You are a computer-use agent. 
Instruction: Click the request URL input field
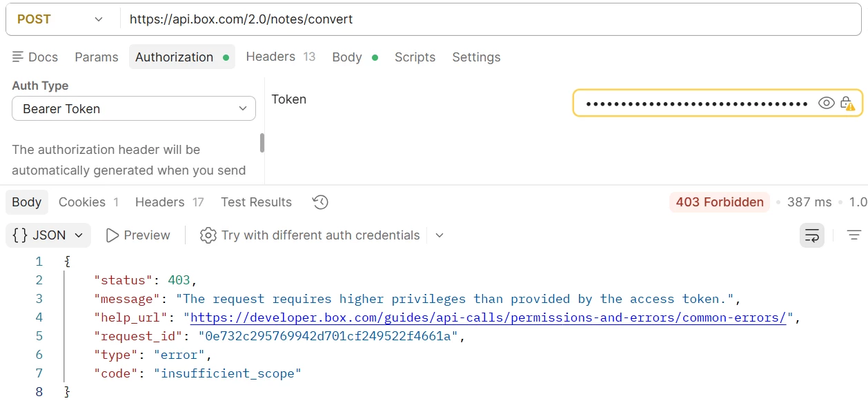point(490,19)
